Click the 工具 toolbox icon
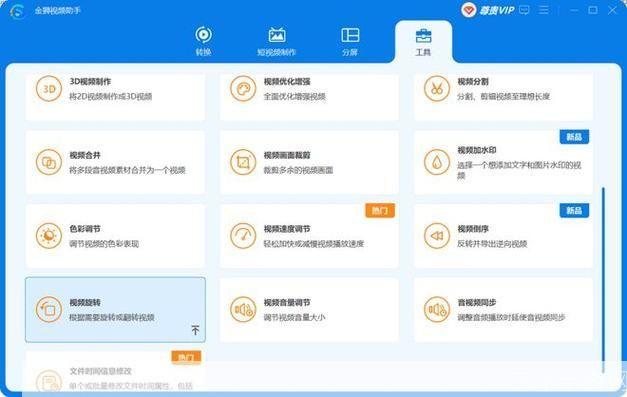The image size is (627, 397). 423,36
